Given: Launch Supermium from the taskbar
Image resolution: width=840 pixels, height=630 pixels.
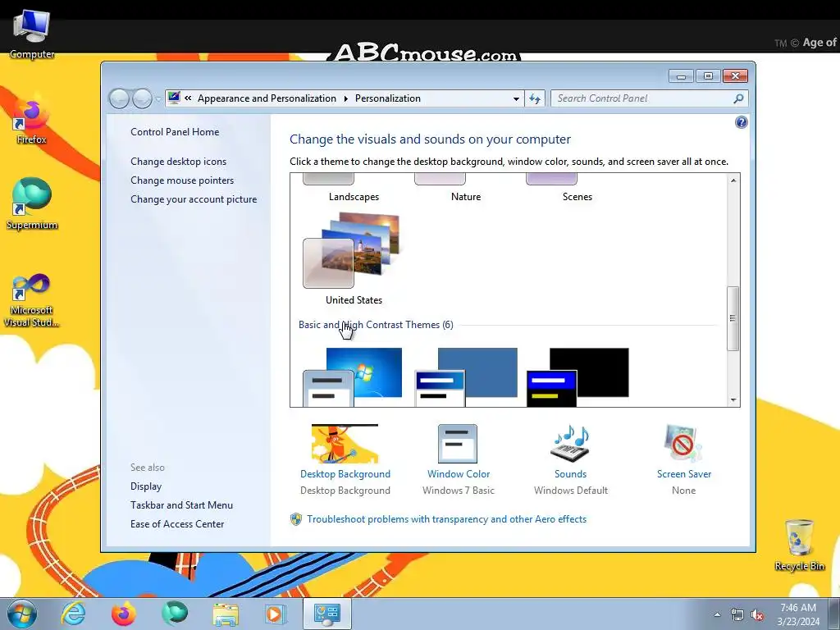Looking at the screenshot, I should coord(175,614).
